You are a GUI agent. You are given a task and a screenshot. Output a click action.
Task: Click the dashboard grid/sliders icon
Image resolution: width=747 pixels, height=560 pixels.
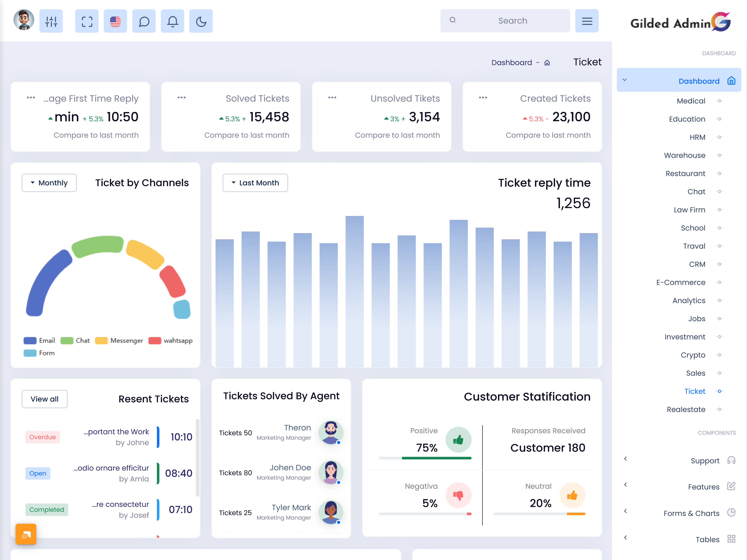[52, 21]
